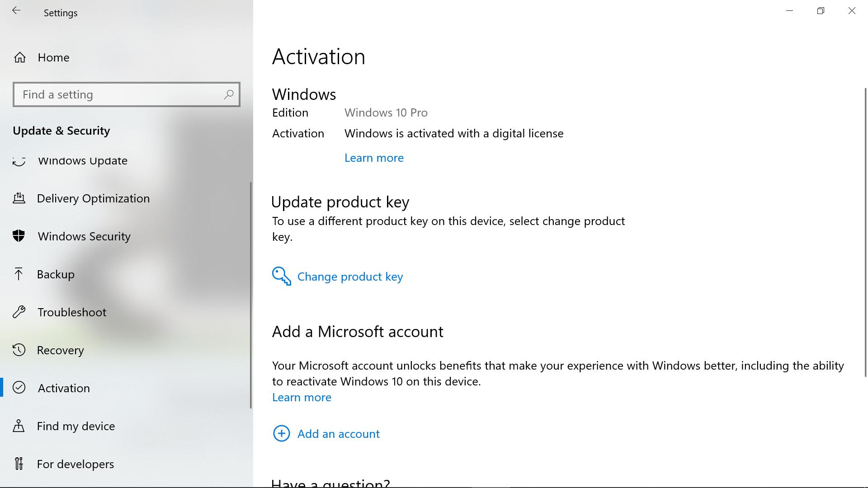This screenshot has width=868, height=488.
Task: Open Update & Security section header
Action: pos(61,131)
